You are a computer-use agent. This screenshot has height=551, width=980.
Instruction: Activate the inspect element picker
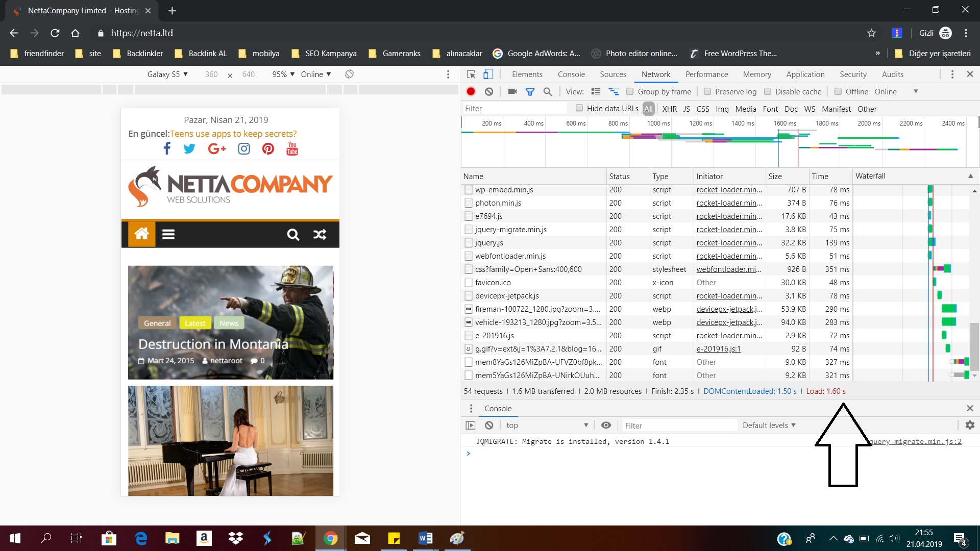[x=471, y=74]
